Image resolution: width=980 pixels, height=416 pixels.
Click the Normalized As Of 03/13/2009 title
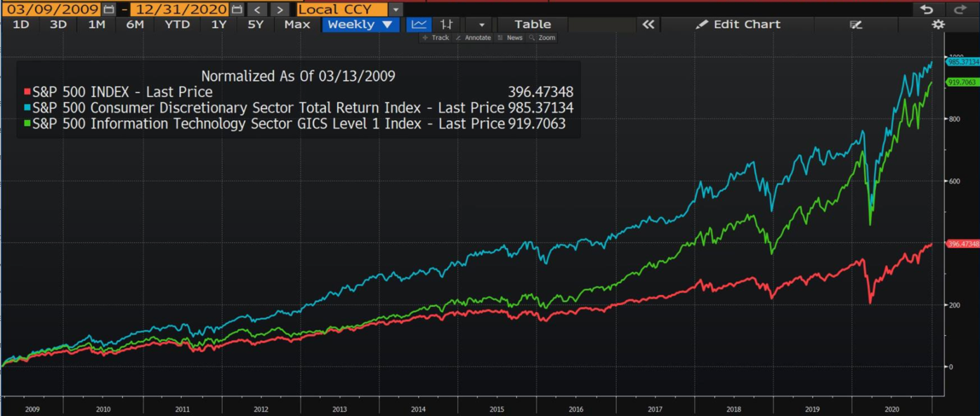pos(299,76)
